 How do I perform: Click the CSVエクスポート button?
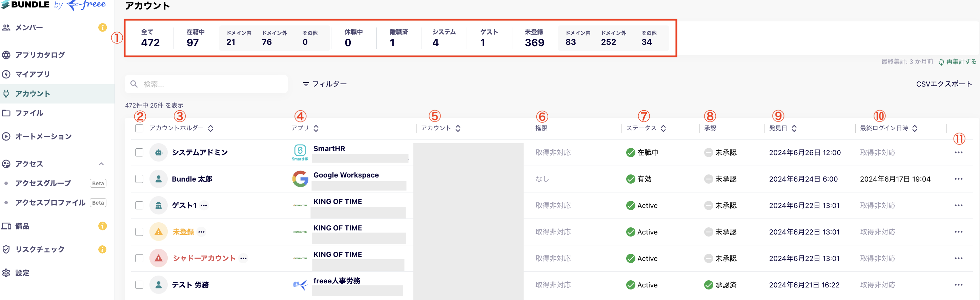pyautogui.click(x=944, y=84)
